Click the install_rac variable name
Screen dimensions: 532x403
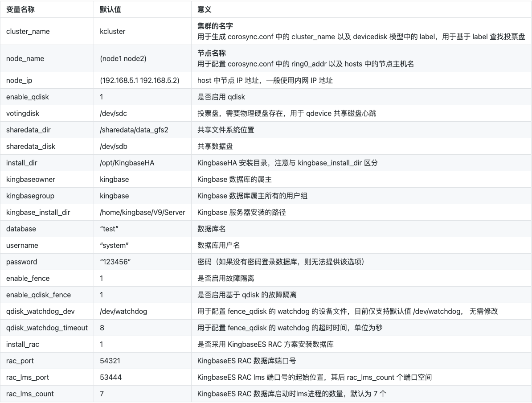pyautogui.click(x=22, y=344)
